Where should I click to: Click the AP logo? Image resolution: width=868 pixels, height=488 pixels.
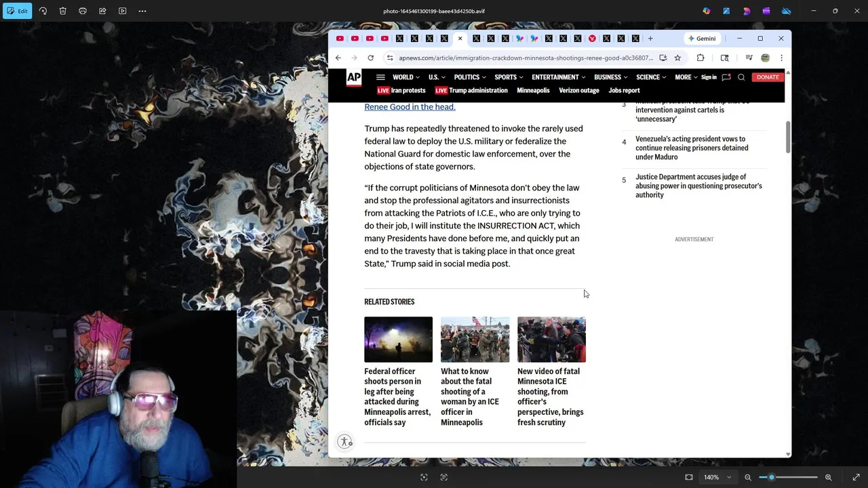[354, 77]
